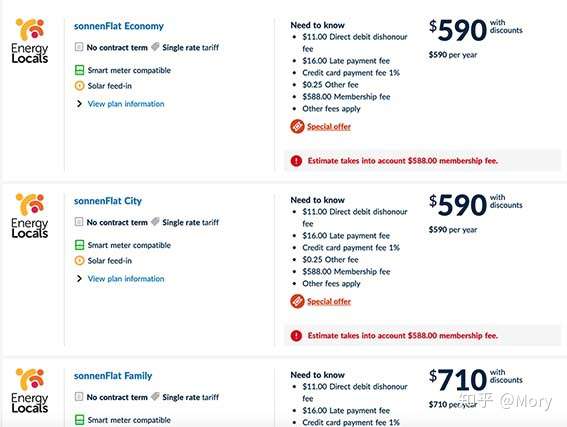Viewport: 567px width, 427px height.
Task: Expand View plan information chevron for Economy
Action: coord(79,104)
